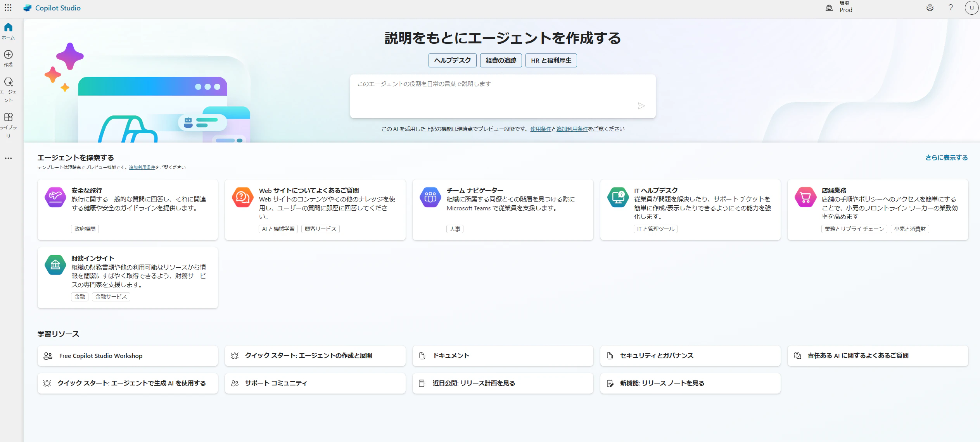Click the 業務とサプライ チェーン tag
This screenshot has width=980, height=442.
click(x=854, y=229)
